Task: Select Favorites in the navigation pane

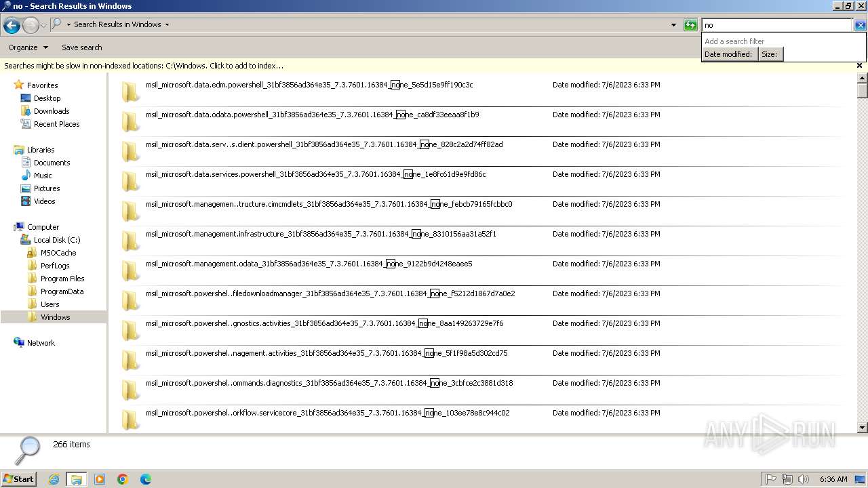Action: (42, 85)
